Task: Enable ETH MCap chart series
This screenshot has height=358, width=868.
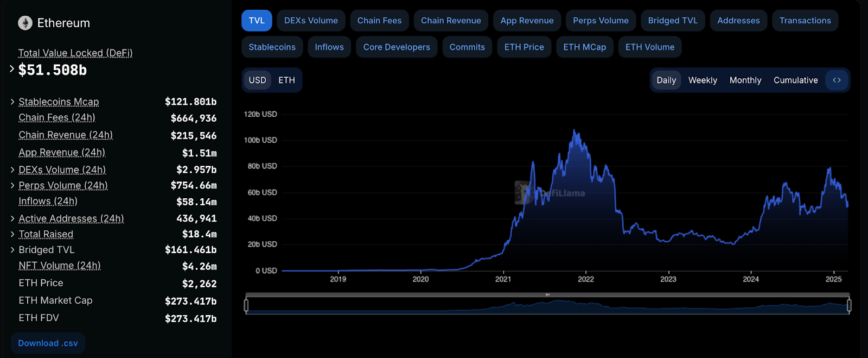Action: tap(584, 47)
